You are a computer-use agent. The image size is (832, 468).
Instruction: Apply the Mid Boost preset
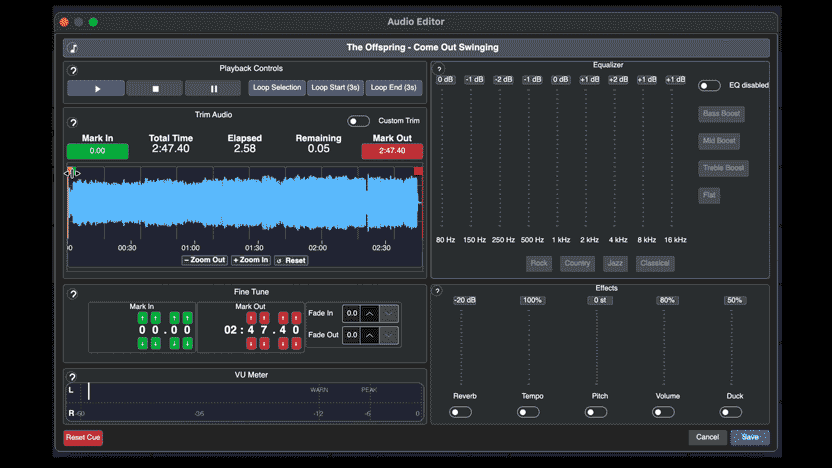[x=719, y=141]
